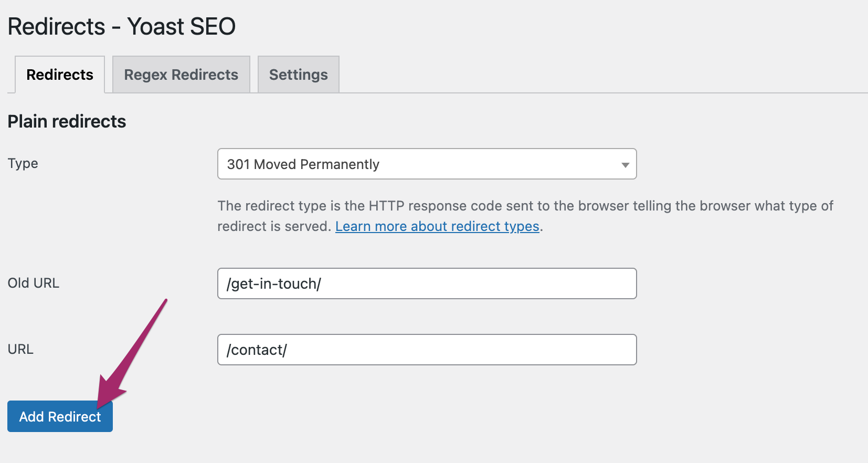This screenshot has width=868, height=463.
Task: Focus the Old URL input field
Action: point(472,283)
